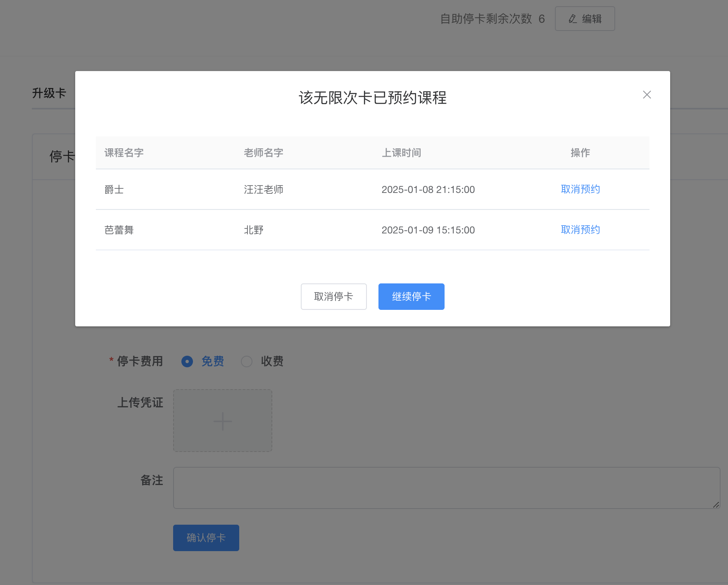Select the 免费 radio option
The width and height of the screenshot is (728, 585).
coord(187,361)
